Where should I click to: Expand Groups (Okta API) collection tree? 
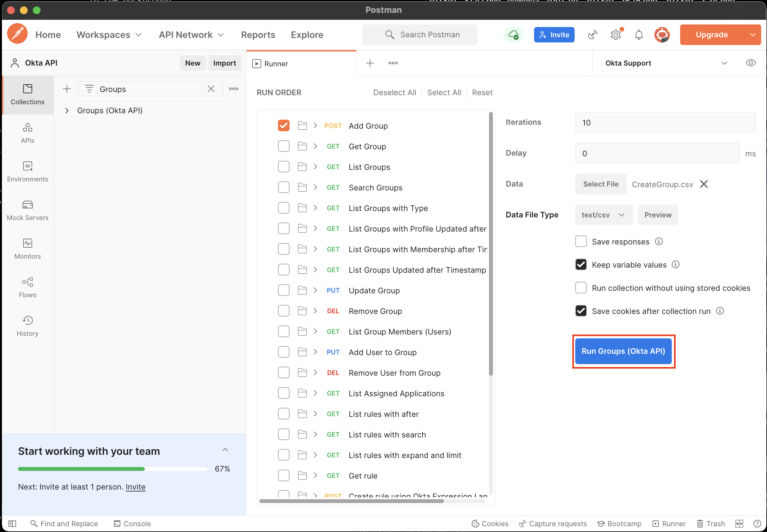tap(67, 110)
